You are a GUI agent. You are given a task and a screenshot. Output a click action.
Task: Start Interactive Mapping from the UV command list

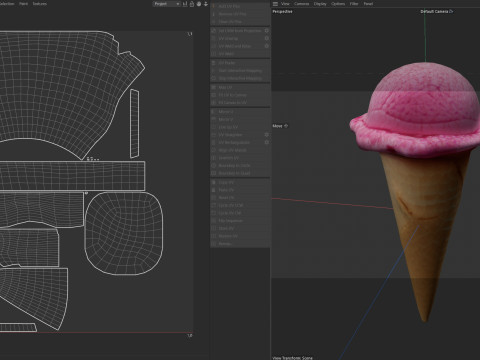click(240, 71)
